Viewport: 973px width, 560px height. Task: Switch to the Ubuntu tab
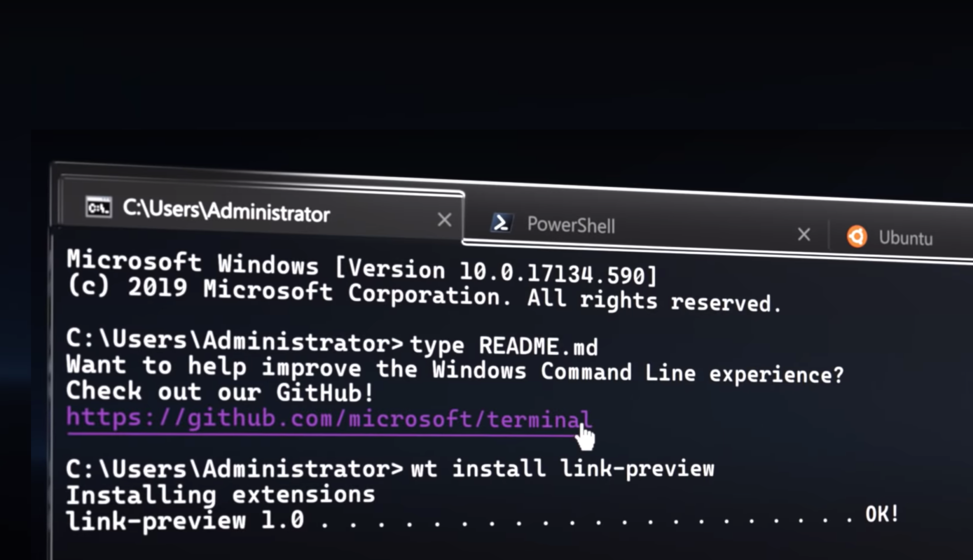[902, 237]
